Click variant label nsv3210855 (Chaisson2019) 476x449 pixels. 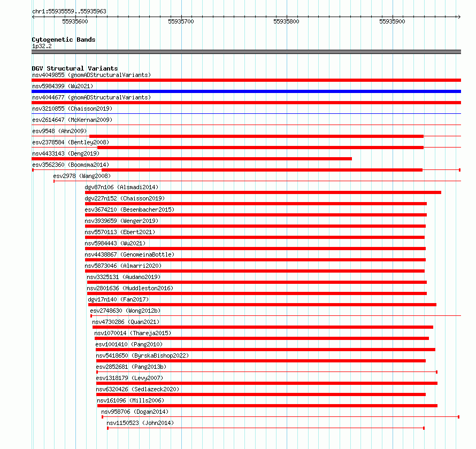[x=72, y=109]
